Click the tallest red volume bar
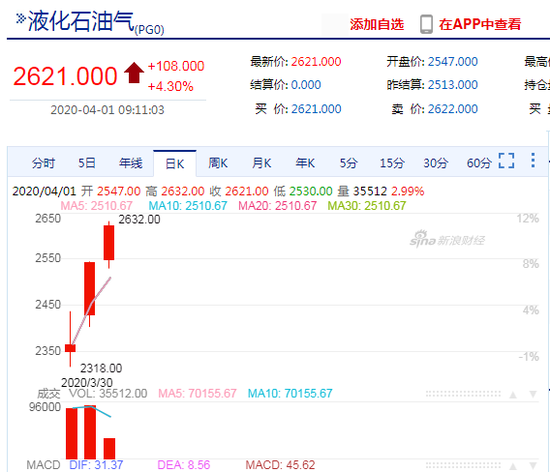The image size is (550, 472). [90, 432]
